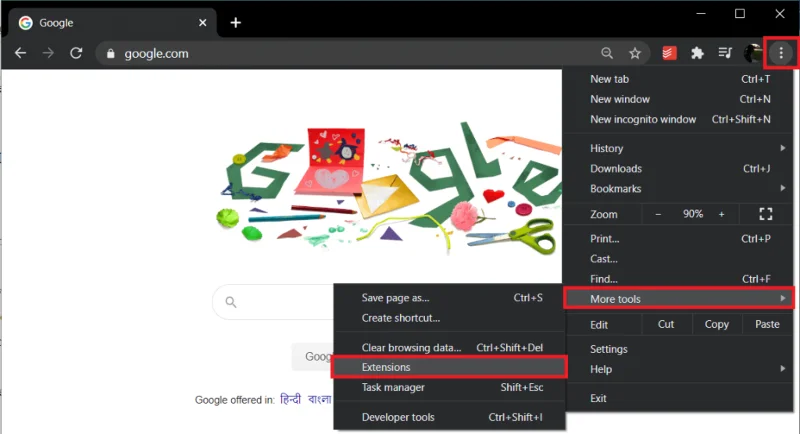Select Print... in the menu
This screenshot has height=434, width=800.
pyautogui.click(x=679, y=239)
